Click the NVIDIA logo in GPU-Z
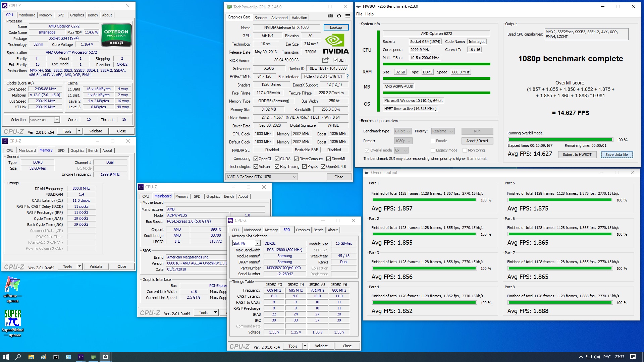 point(336,44)
